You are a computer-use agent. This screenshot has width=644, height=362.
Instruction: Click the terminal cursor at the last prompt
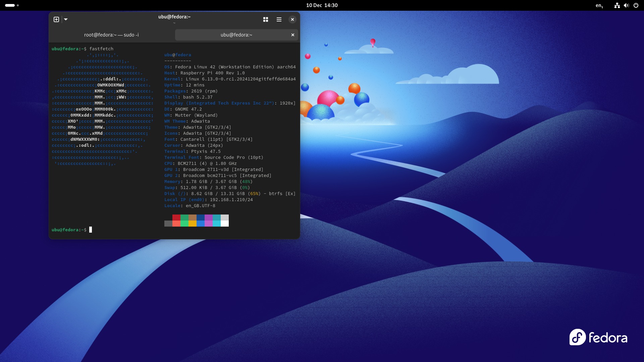tap(91, 230)
